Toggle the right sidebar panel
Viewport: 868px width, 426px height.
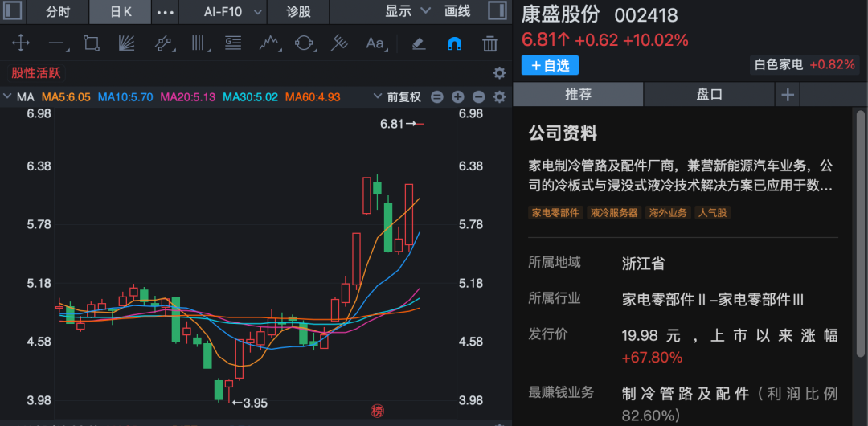point(497,11)
